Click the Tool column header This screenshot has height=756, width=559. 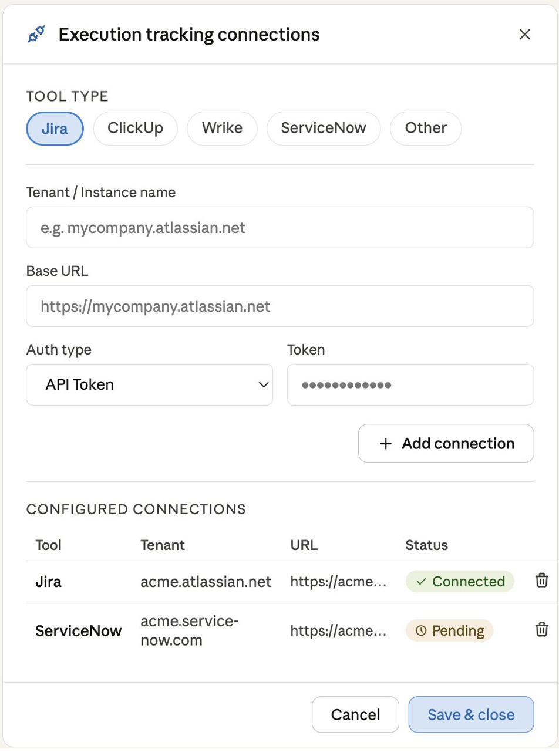click(49, 545)
